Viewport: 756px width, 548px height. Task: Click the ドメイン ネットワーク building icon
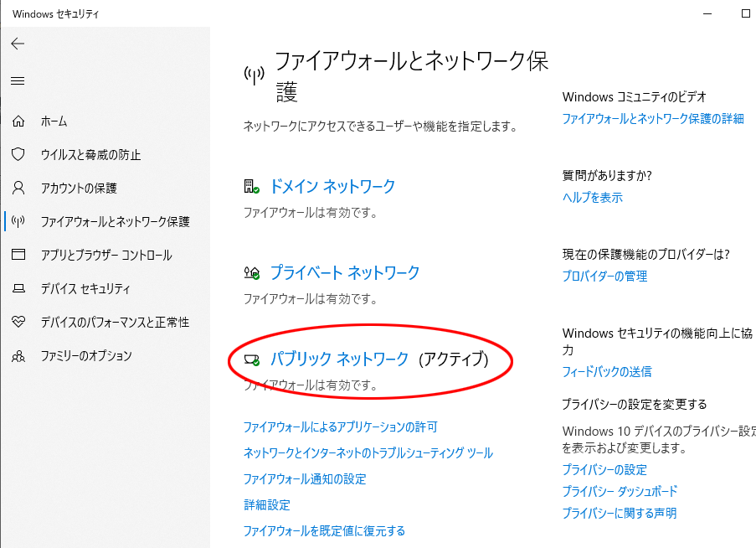(x=251, y=187)
